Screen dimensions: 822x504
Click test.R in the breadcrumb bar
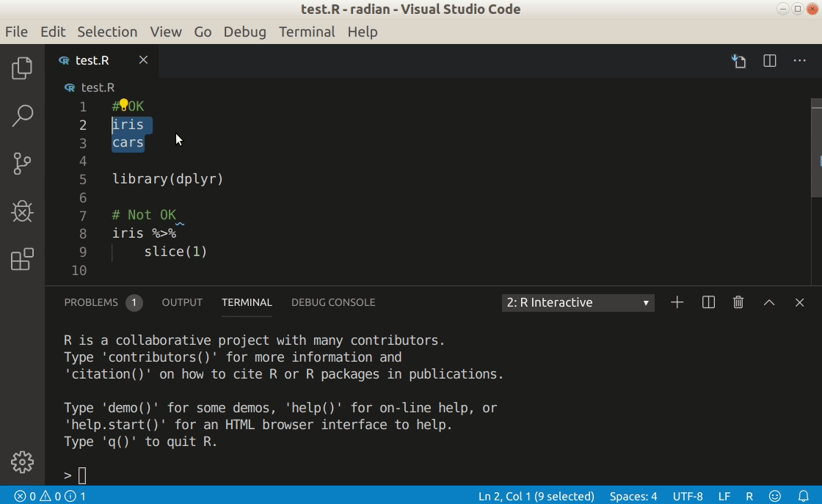click(x=98, y=87)
